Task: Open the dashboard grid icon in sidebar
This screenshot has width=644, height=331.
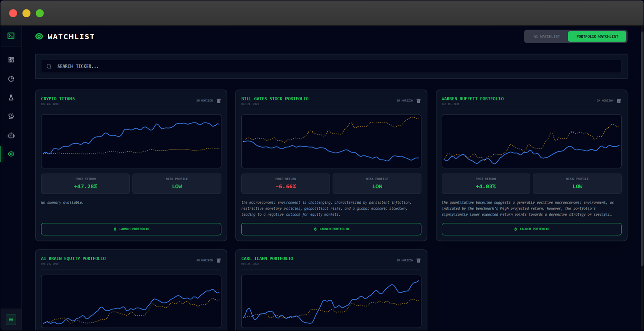Action: pos(11,60)
